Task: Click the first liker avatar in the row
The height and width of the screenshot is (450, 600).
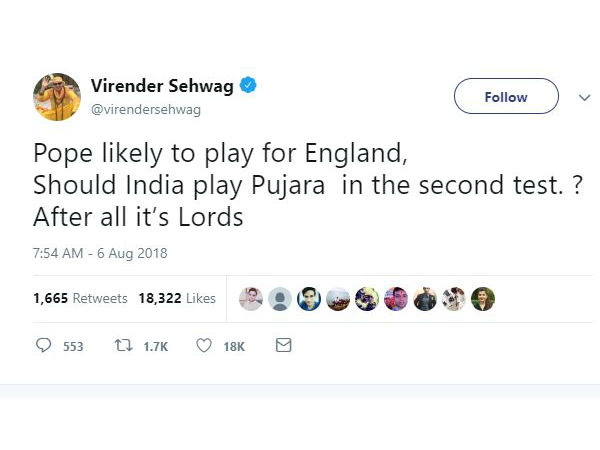Action: pyautogui.click(x=251, y=299)
